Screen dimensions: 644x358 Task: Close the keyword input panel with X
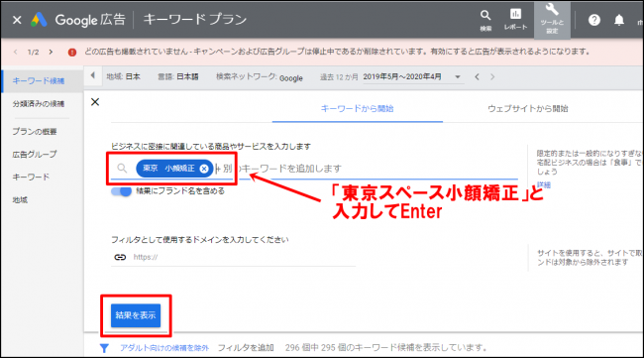coord(95,102)
